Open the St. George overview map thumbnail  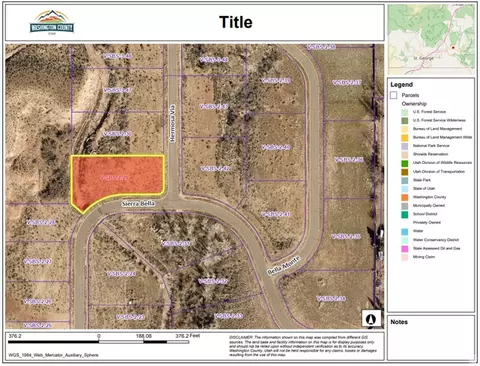tap(431, 40)
